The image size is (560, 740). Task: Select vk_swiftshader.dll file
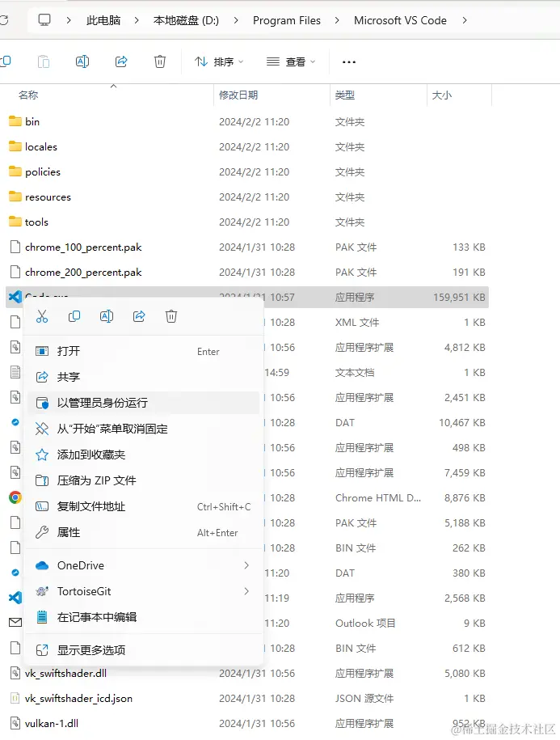(65, 673)
